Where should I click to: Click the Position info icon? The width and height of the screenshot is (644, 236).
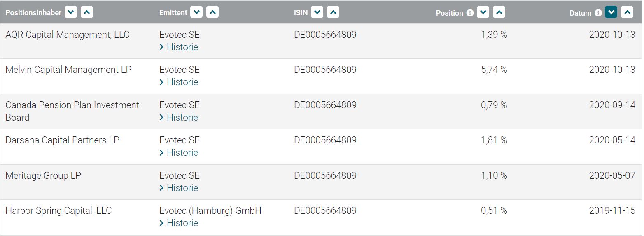click(470, 13)
